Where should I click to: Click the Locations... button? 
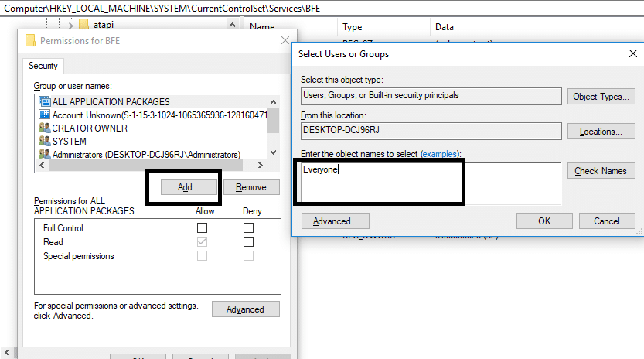(601, 132)
